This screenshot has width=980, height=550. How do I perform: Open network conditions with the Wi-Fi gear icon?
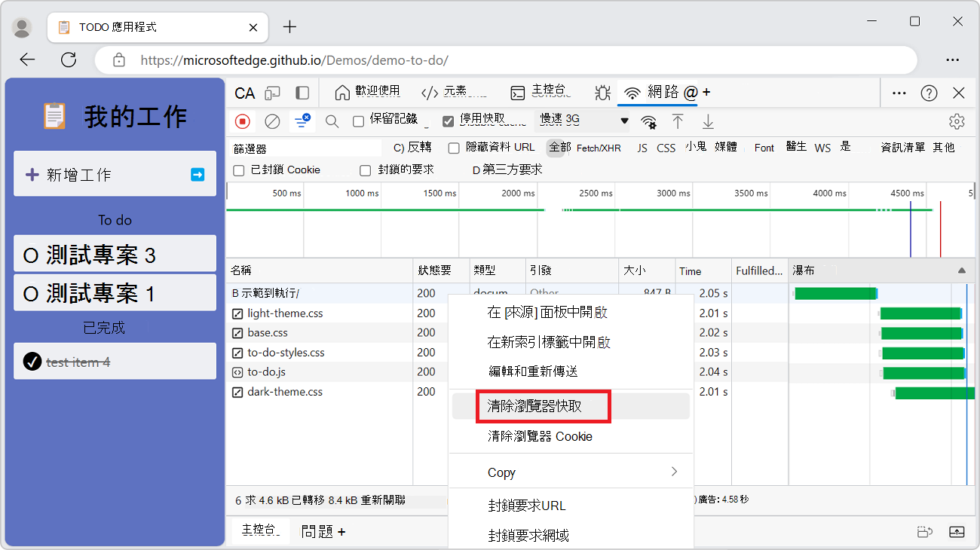pyautogui.click(x=649, y=121)
